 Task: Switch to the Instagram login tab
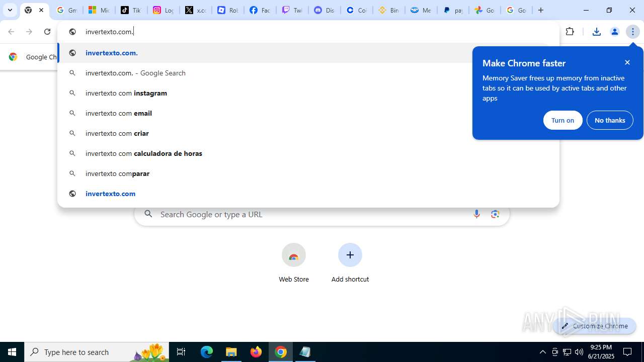coord(163,10)
